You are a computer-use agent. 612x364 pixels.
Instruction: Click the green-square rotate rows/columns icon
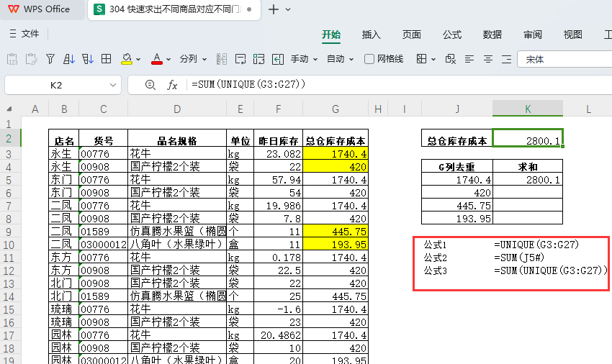258,59
